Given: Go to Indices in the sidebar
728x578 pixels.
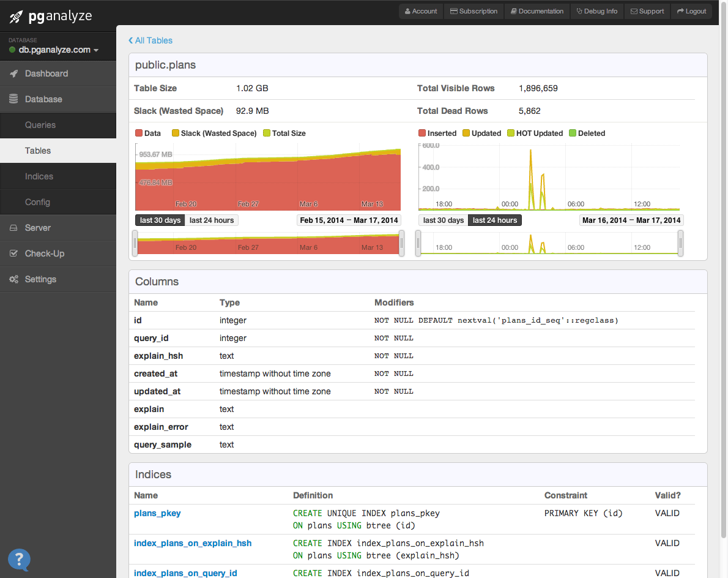Looking at the screenshot, I should click(58, 176).
